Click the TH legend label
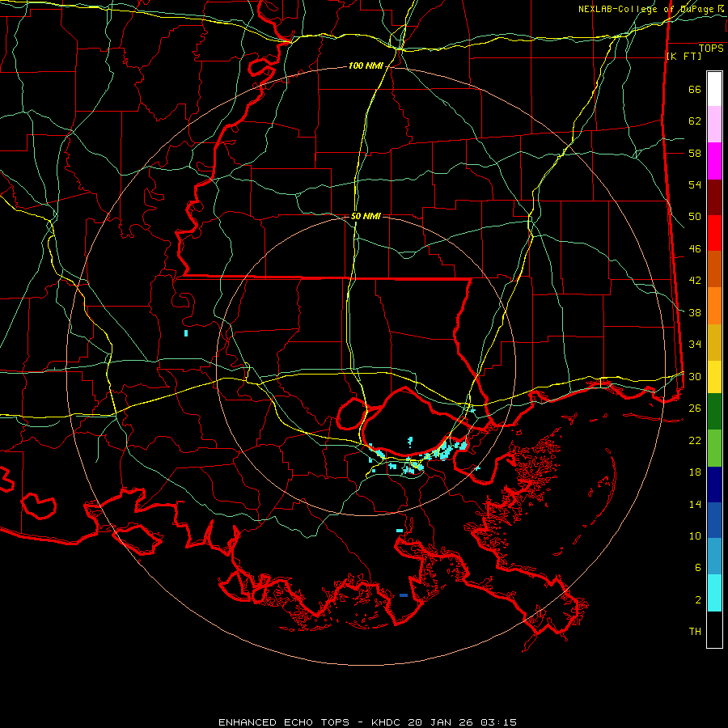Viewport: 728px width, 728px height. tap(695, 632)
